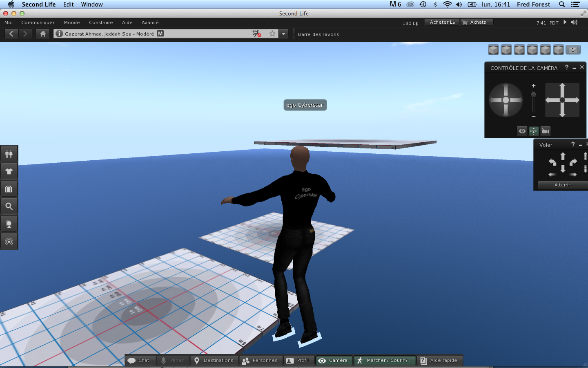Open the Communiquer menu

[x=38, y=22]
